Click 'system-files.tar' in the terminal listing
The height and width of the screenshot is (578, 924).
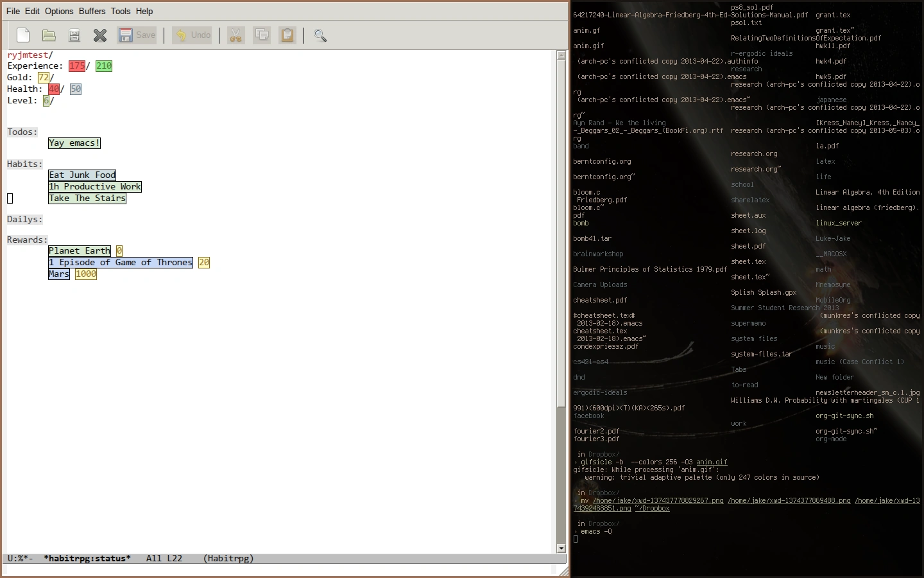pos(762,355)
